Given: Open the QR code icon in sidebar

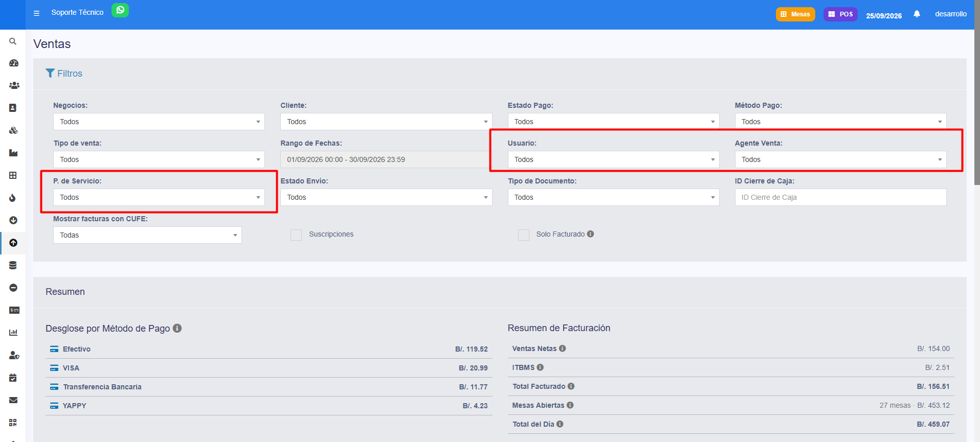Looking at the screenshot, I should tap(13, 423).
